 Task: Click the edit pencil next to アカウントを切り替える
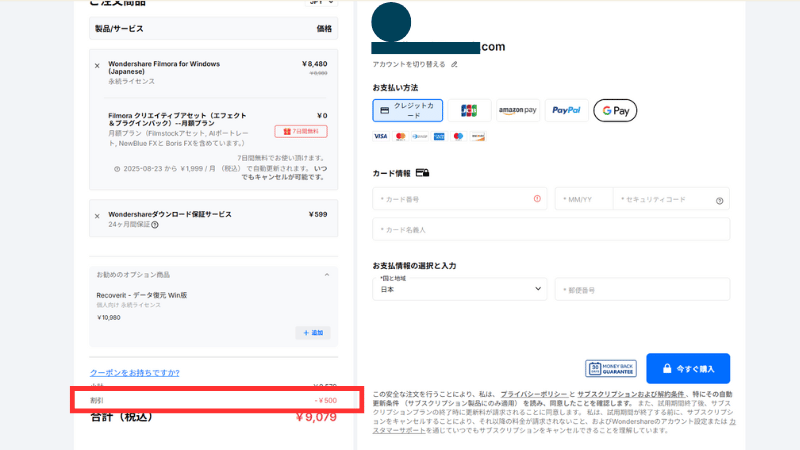click(x=454, y=64)
